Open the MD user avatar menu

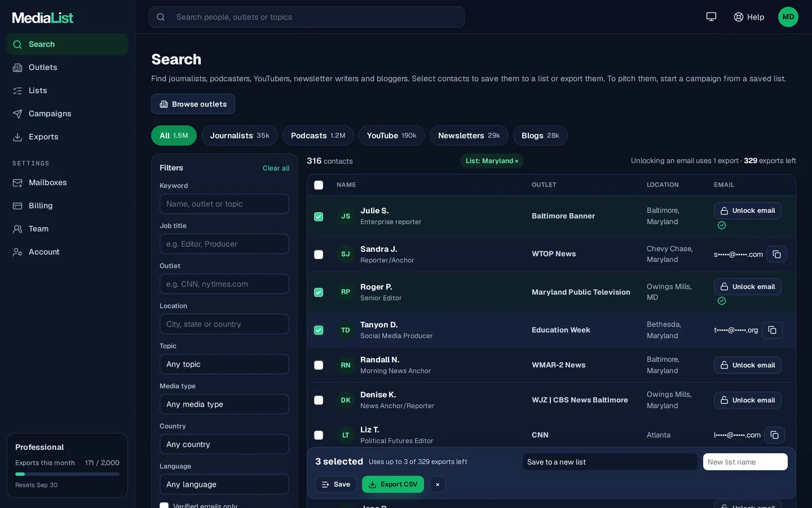[x=788, y=17]
